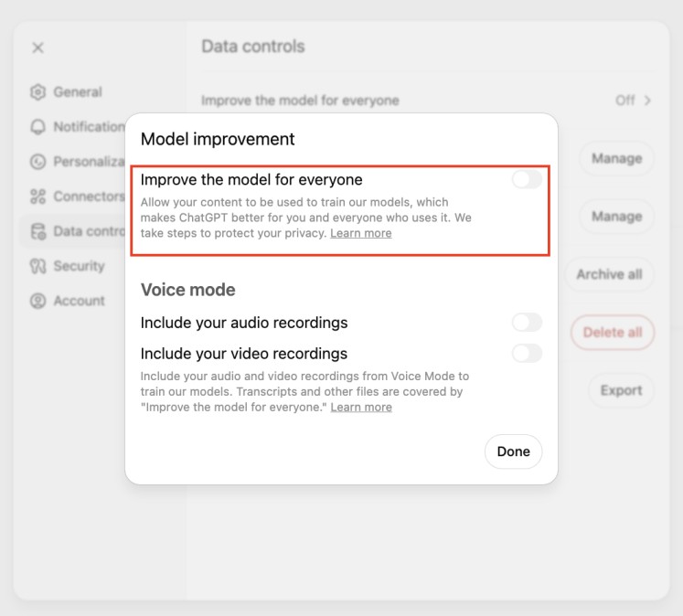Click the Personalization icon in sidebar
The width and height of the screenshot is (683, 616).
pos(37,162)
